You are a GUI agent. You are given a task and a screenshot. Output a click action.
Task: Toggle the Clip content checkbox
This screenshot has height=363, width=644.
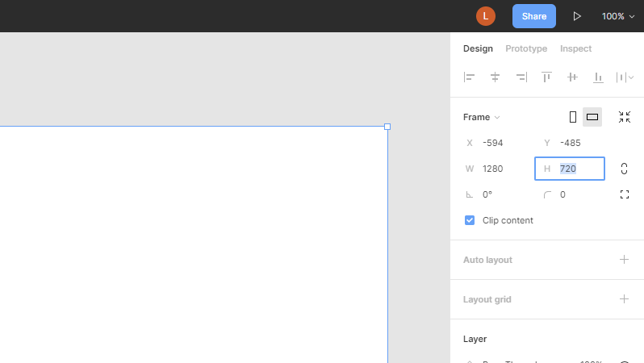click(470, 220)
